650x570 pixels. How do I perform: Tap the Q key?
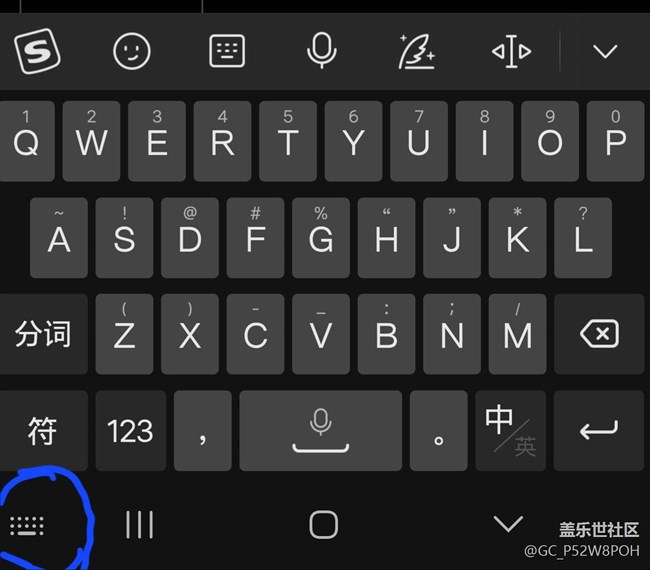click(27, 141)
